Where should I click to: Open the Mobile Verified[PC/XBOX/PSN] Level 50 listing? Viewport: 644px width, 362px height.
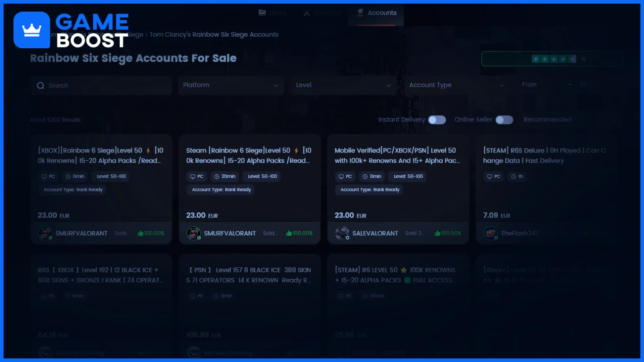[x=398, y=156]
